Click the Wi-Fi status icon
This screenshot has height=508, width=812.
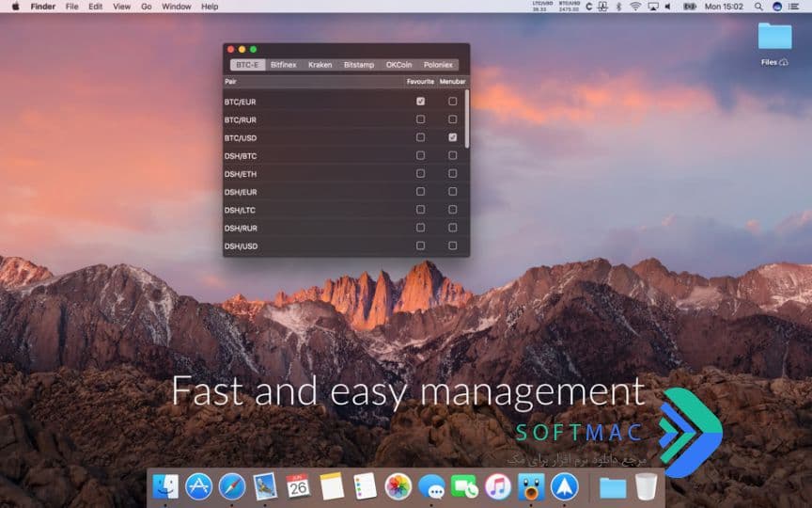tap(635, 7)
